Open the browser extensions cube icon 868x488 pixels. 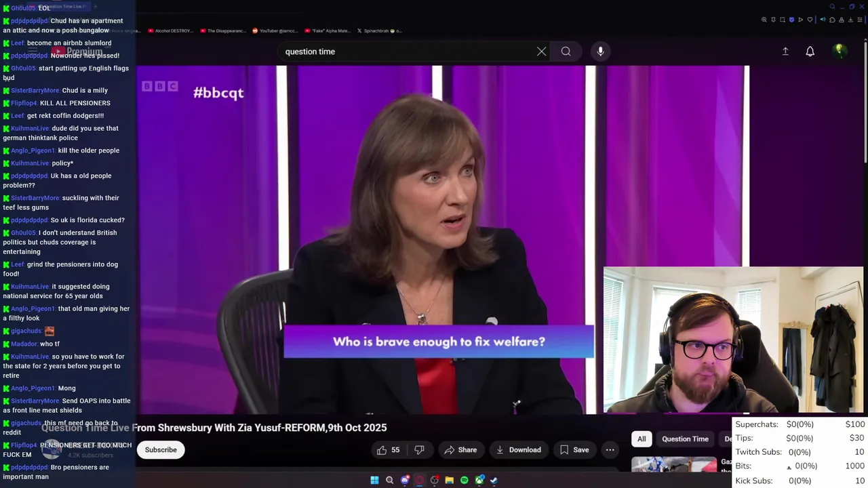(832, 20)
